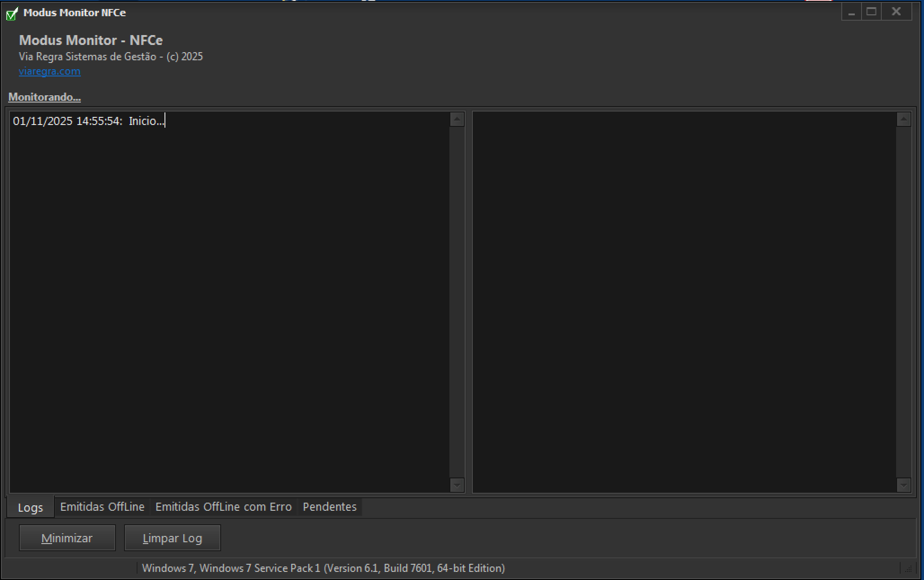924x580 pixels.
Task: Open the Emitidas OffLine tab
Action: point(102,507)
